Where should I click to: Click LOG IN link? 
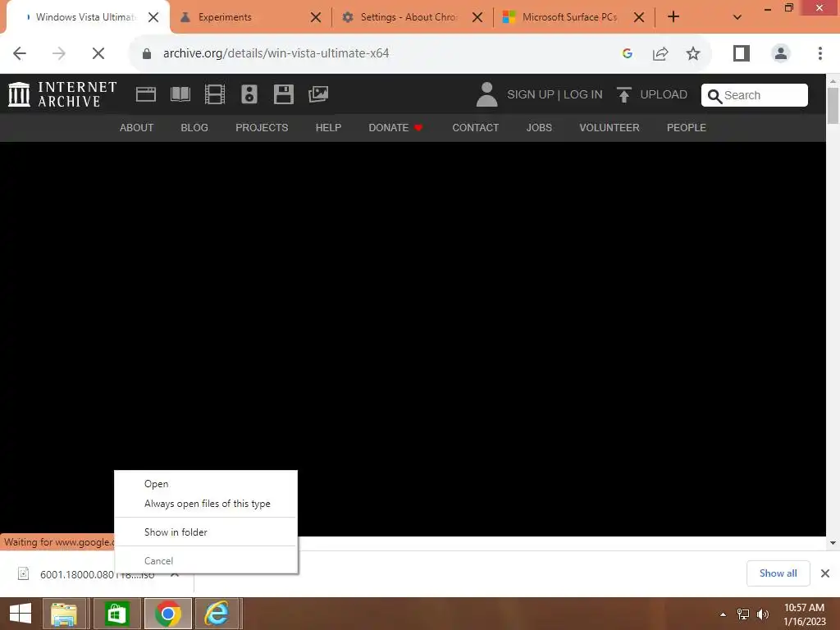583,95
